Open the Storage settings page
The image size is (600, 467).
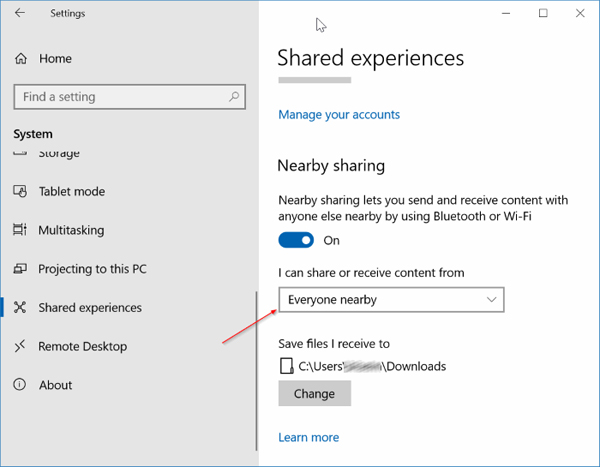click(59, 154)
